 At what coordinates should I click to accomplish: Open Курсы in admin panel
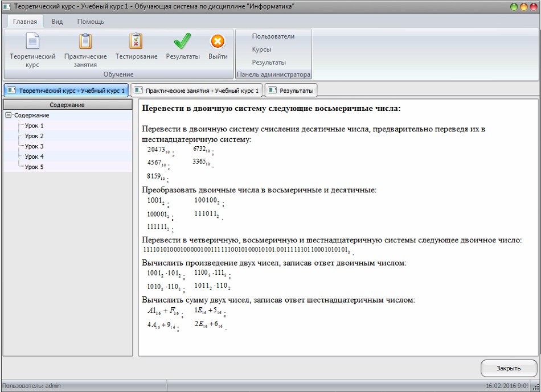coord(261,49)
